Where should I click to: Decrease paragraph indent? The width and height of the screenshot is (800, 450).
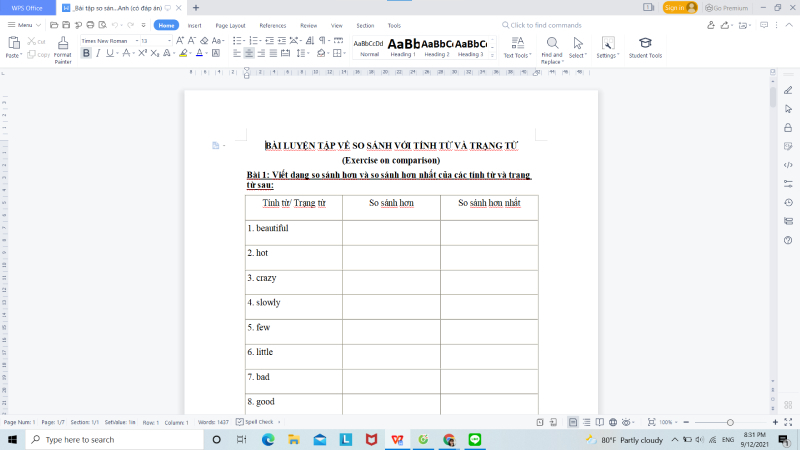click(x=269, y=40)
